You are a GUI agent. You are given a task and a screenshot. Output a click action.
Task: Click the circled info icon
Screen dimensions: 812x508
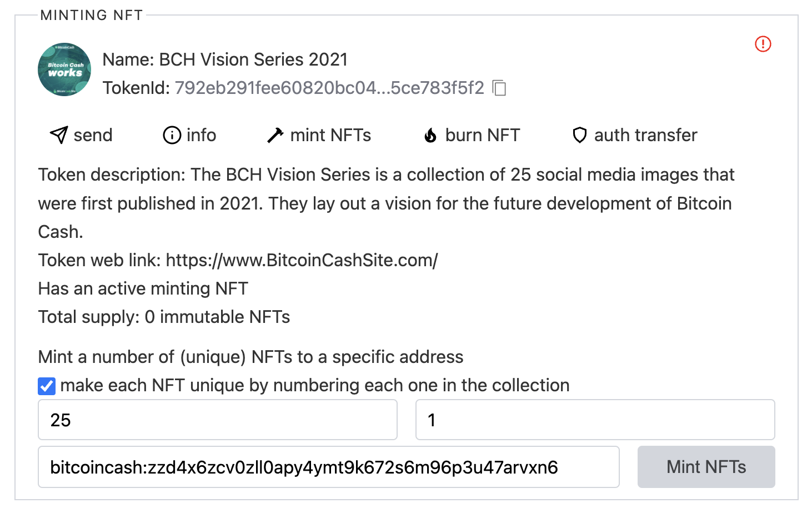point(172,135)
